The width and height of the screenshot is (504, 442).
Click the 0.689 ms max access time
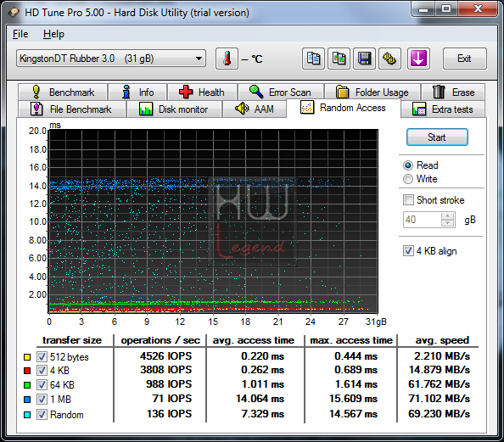click(x=356, y=370)
